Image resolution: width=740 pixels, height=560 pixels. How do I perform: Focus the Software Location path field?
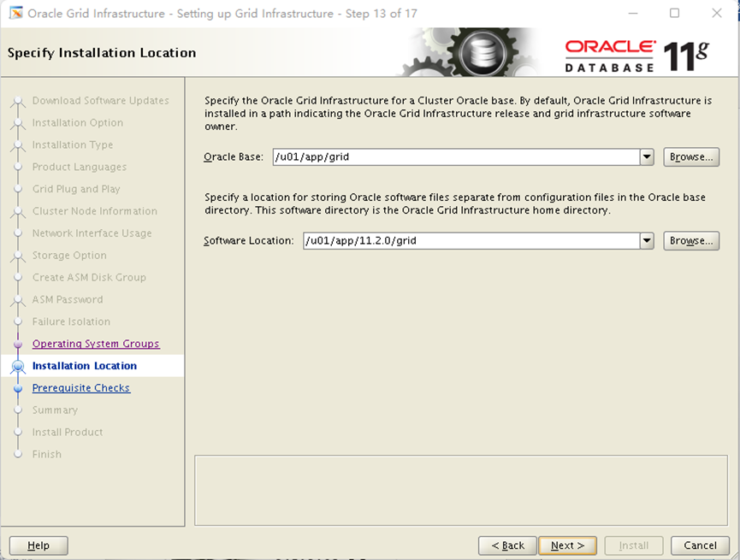[x=471, y=240]
